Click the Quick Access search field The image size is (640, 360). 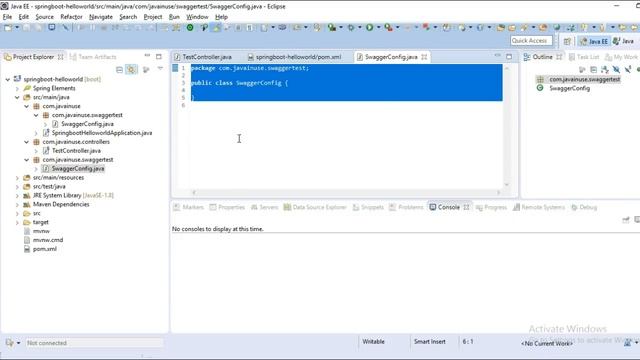(x=531, y=41)
